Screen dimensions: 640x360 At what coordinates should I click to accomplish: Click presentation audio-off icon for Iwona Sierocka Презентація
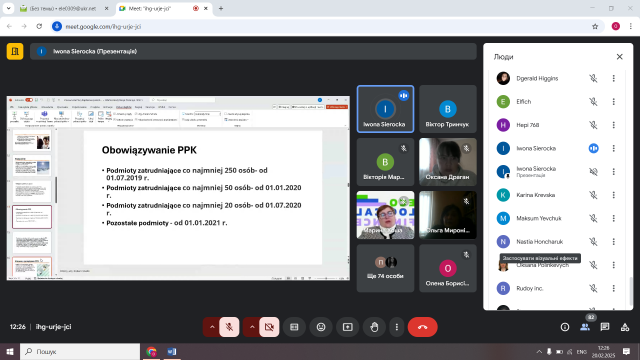593,171
